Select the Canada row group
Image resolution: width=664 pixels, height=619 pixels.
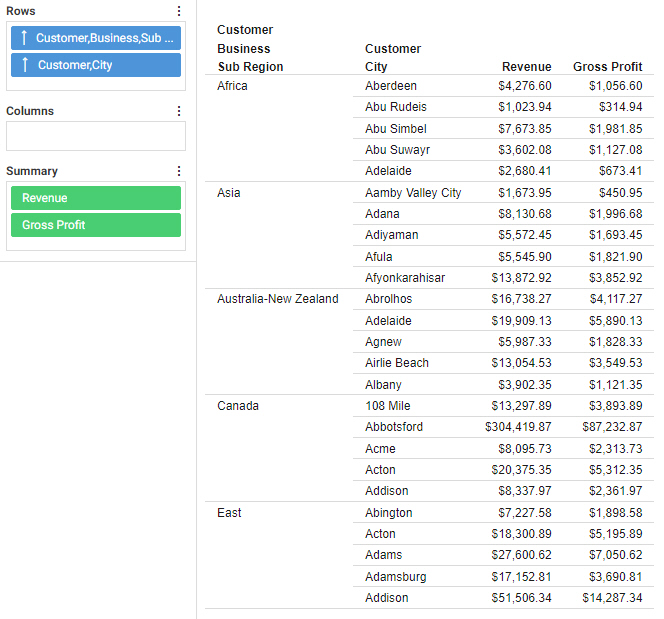[238, 406]
